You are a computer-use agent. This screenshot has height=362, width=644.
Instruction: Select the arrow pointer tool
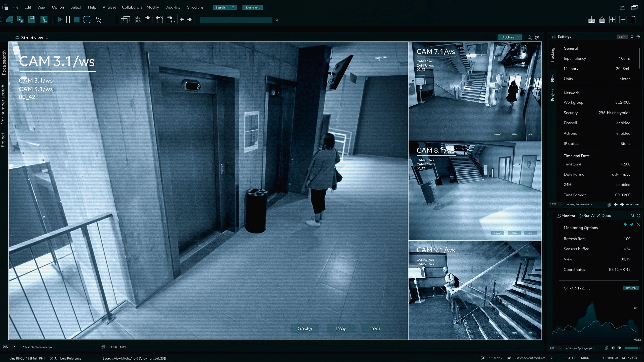[98, 20]
